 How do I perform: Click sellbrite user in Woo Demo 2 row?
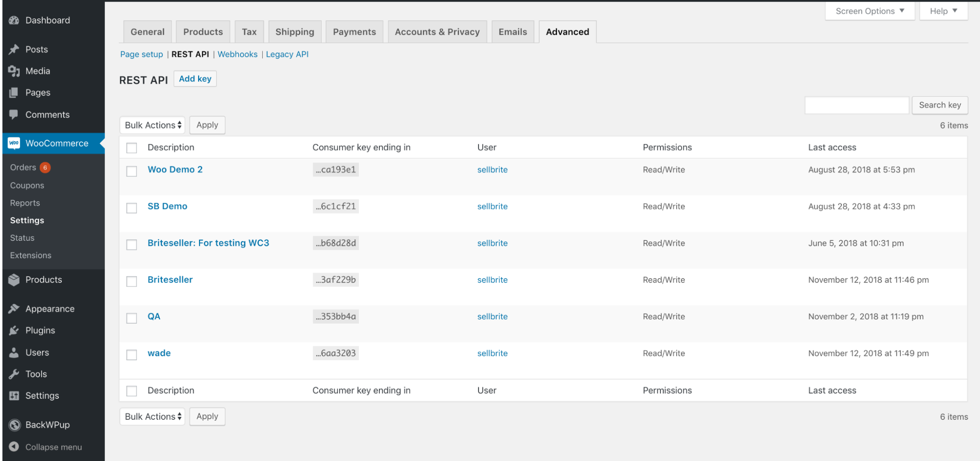click(493, 170)
